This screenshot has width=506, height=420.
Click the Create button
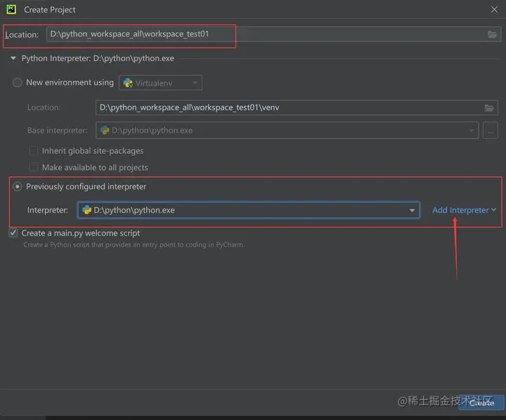[x=481, y=402]
